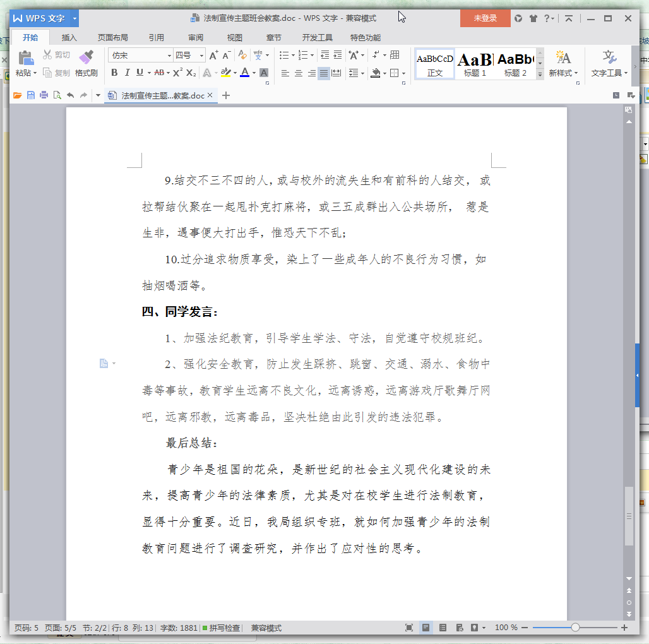Screen dimensions: 649x644
Task: Click the increase font size icon
Action: (x=214, y=56)
